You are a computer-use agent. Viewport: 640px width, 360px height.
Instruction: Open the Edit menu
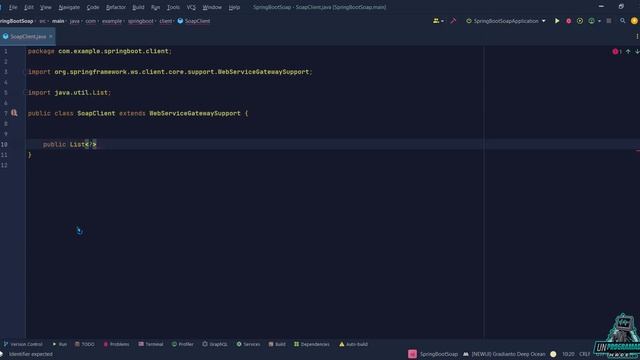coord(29,7)
